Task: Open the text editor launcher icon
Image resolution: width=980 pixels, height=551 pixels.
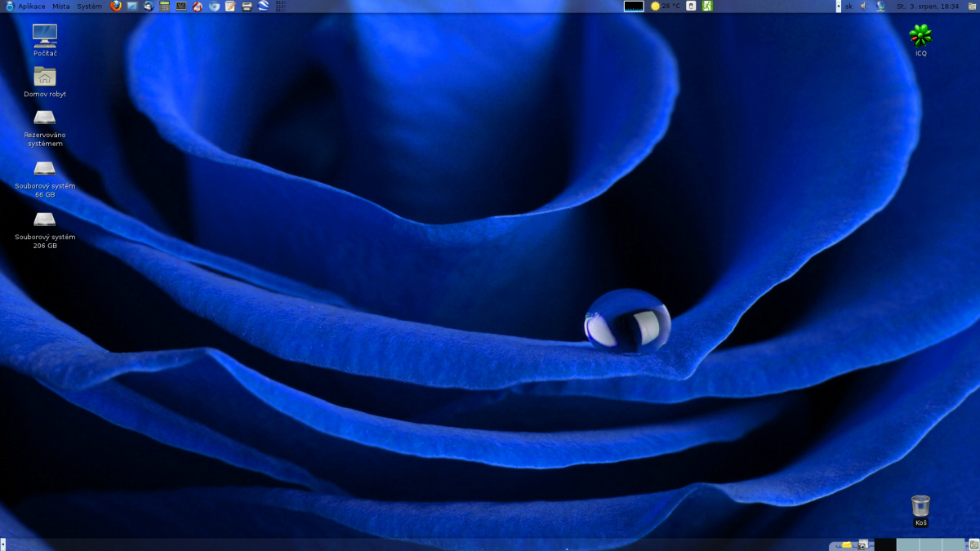Action: click(x=230, y=6)
